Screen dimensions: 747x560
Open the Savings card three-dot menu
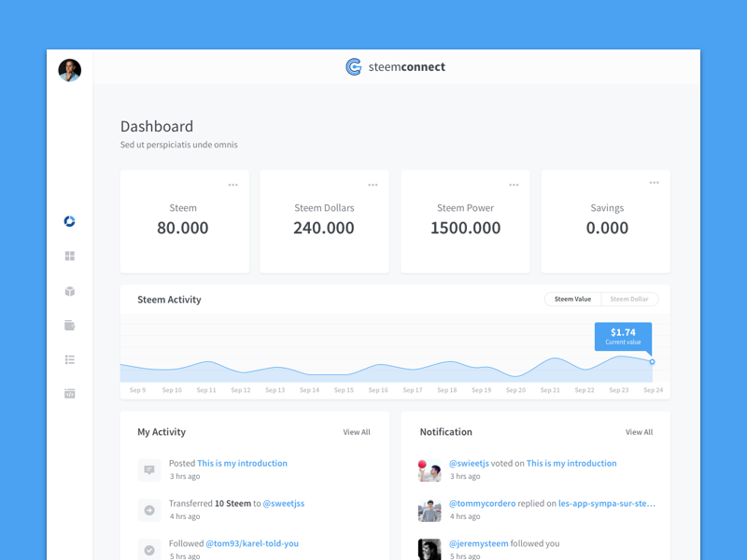[x=655, y=183]
